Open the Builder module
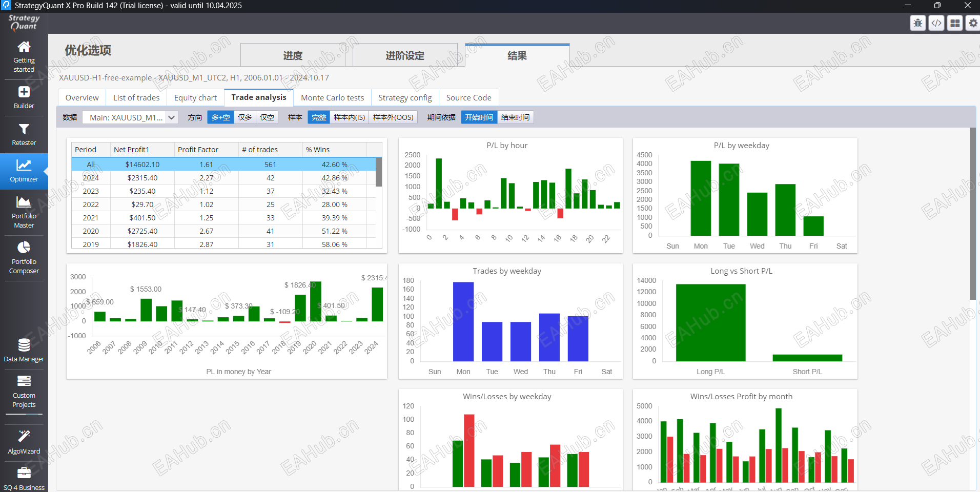 (x=24, y=98)
